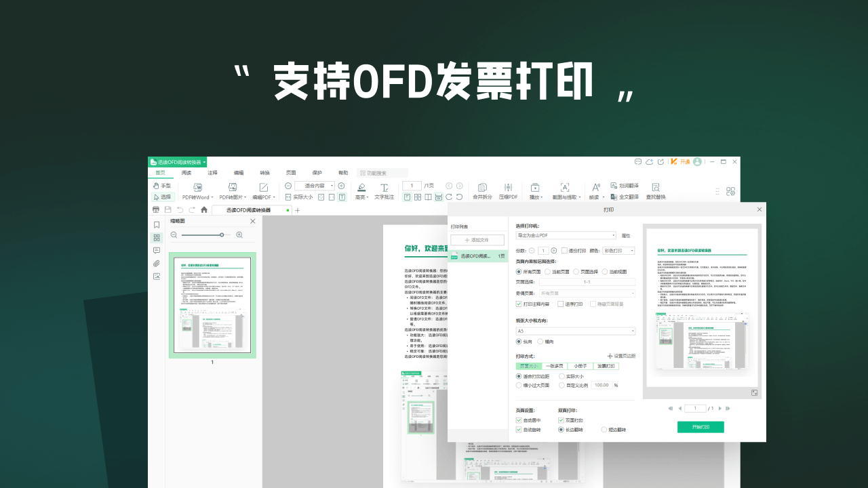Click the 朗读 read aloud icon
Screen dimensions: 868x488
click(595, 187)
